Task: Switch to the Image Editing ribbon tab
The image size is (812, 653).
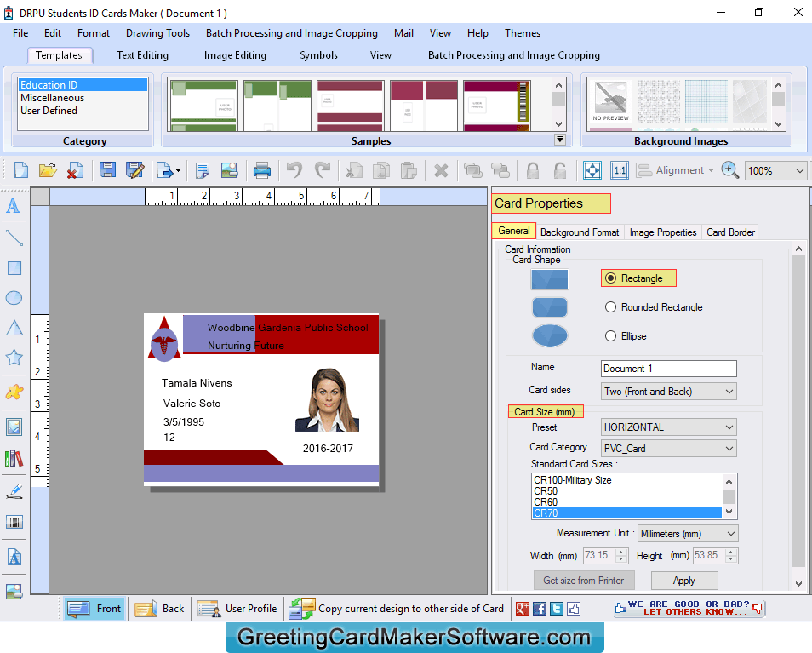Action: point(235,54)
